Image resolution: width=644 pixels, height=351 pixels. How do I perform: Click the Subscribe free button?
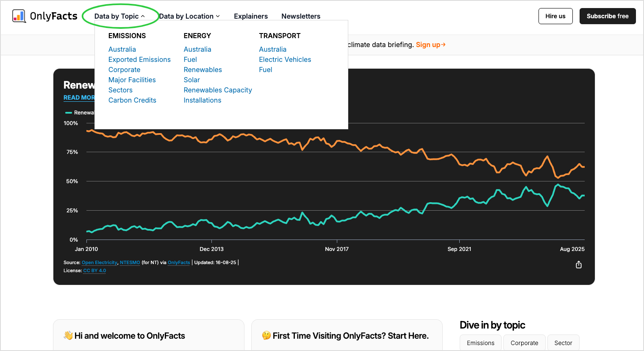coord(608,16)
